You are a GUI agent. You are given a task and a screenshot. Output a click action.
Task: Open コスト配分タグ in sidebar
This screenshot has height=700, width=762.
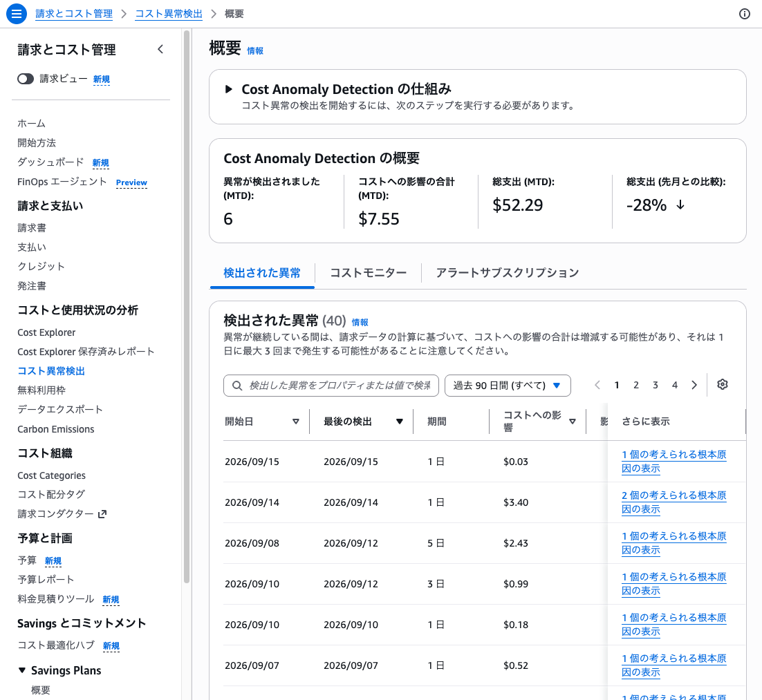click(51, 495)
